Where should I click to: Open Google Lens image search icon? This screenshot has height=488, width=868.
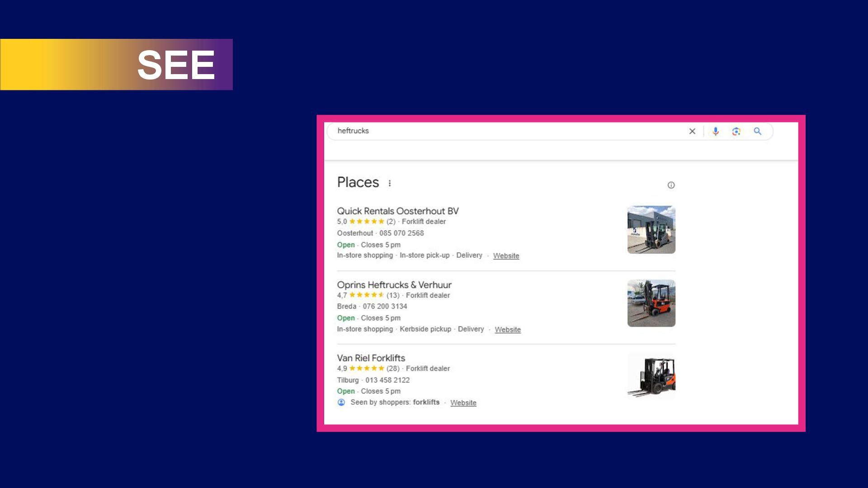click(x=736, y=131)
